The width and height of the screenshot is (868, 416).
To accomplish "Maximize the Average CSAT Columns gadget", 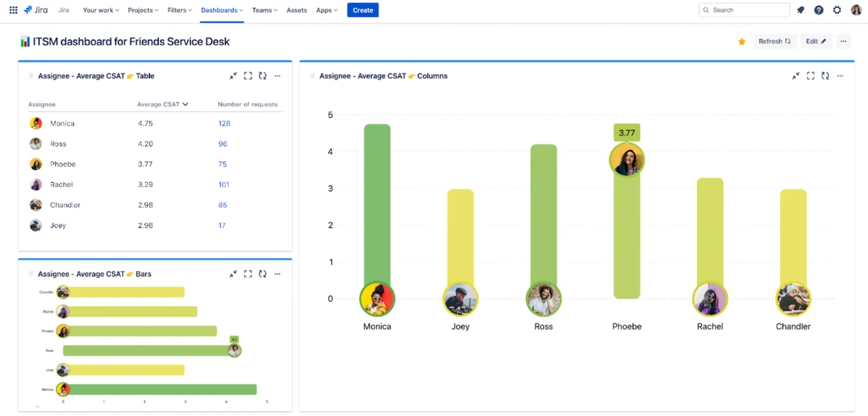I will click(810, 76).
